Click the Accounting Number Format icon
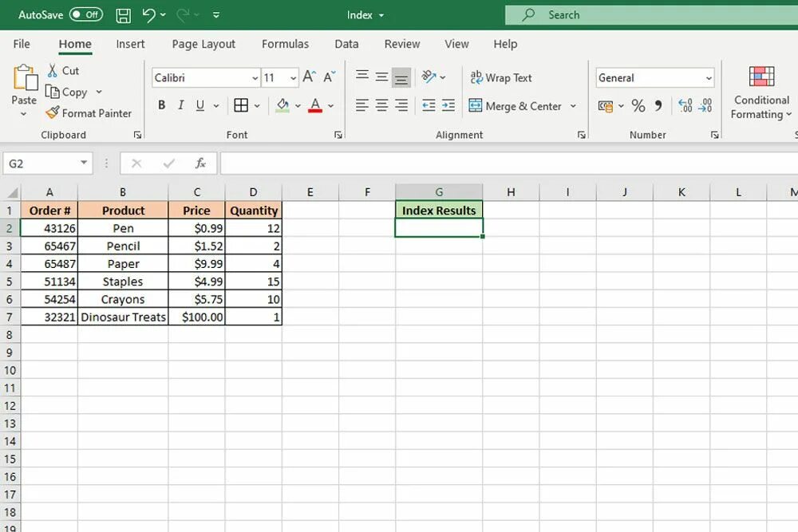The width and height of the screenshot is (798, 532). [606, 106]
